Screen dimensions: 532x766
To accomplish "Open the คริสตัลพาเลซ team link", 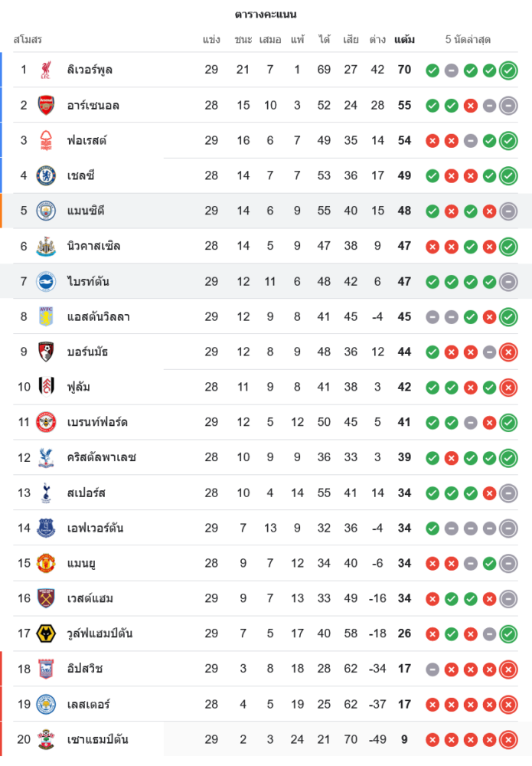I will point(101,458).
